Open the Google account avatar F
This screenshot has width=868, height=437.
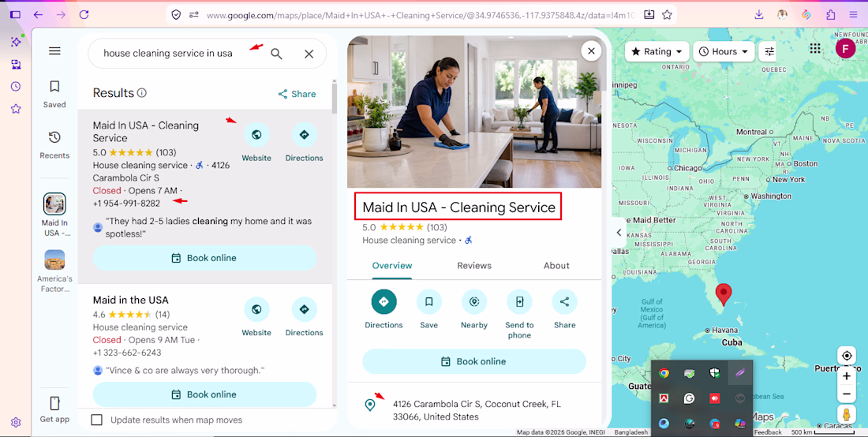coord(845,49)
